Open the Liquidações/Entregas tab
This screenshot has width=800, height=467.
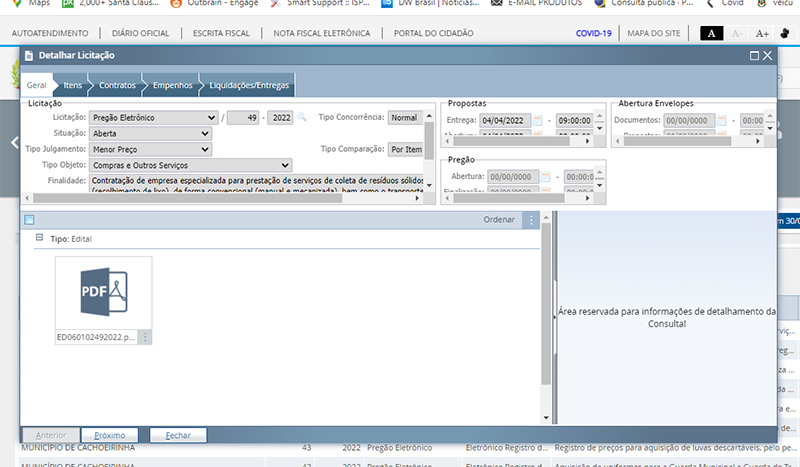tap(248, 86)
